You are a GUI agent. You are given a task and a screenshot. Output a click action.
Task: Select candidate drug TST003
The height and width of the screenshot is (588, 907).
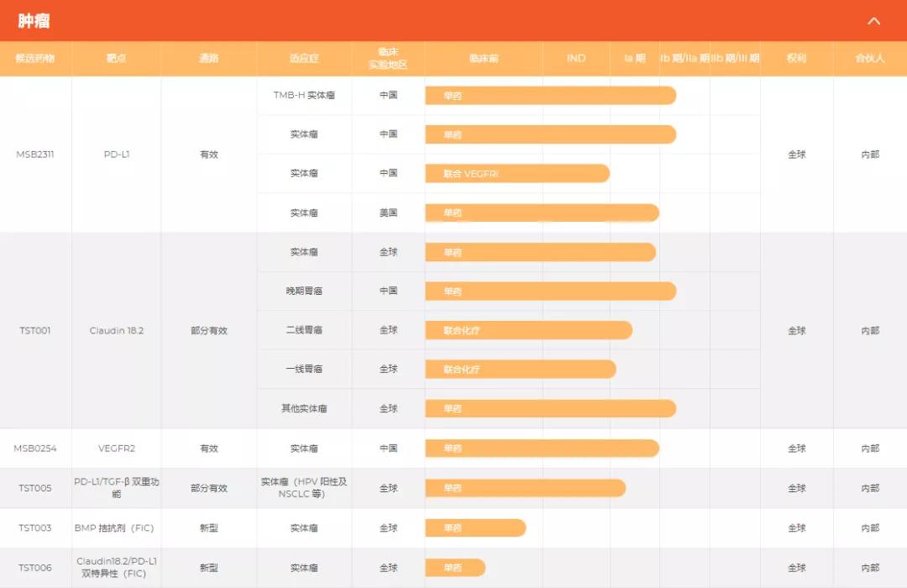35,528
